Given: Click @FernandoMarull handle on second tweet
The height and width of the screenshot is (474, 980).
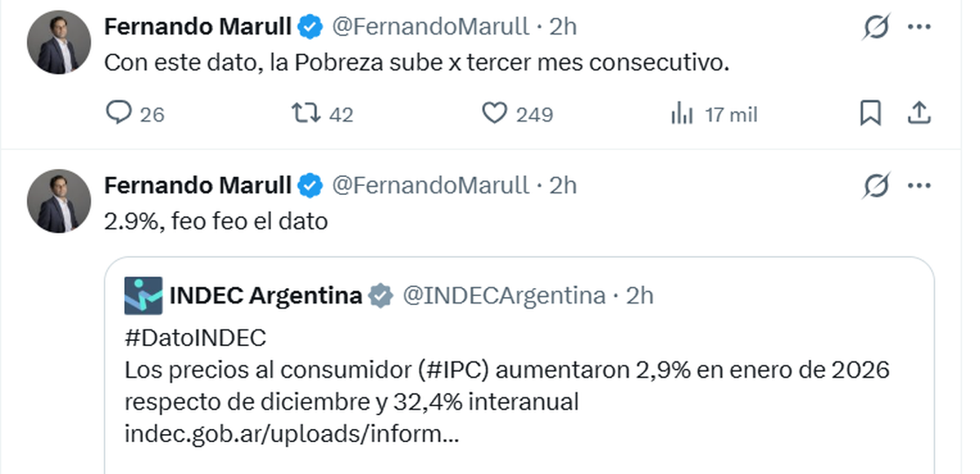Looking at the screenshot, I should click(x=430, y=186).
